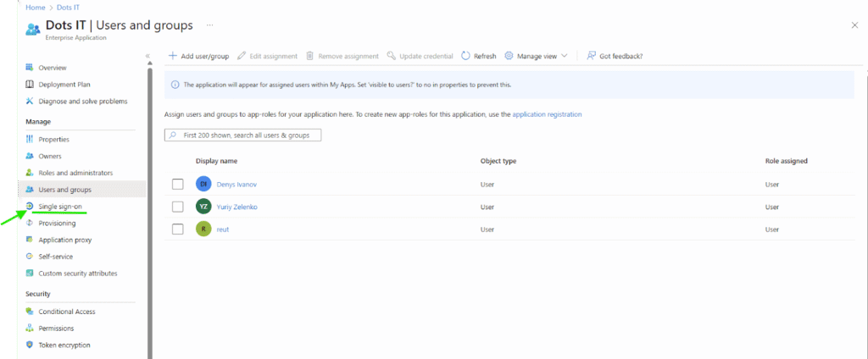Collapse the sidebar with double chevron
The image size is (868, 359).
click(x=147, y=56)
